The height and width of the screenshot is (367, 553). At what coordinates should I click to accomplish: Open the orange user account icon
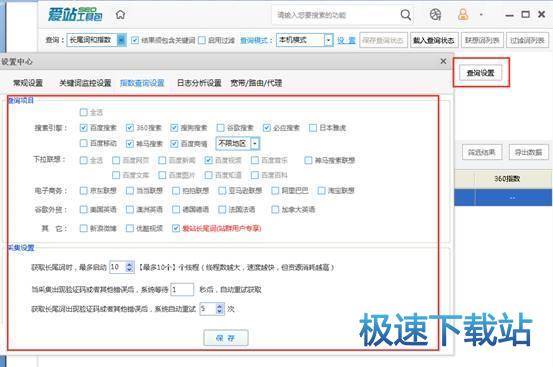[x=463, y=15]
